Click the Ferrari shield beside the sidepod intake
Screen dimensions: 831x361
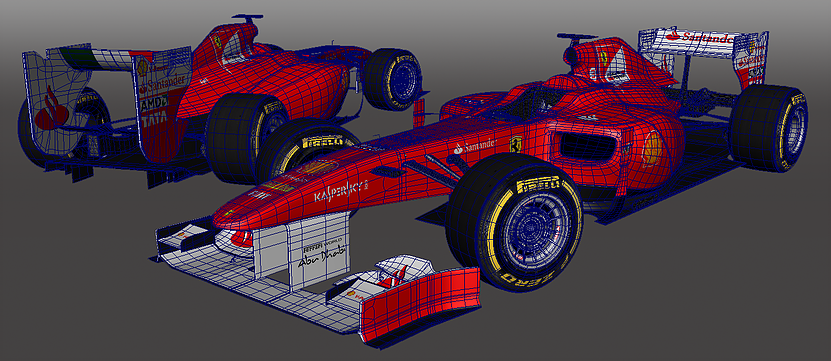pyautogui.click(x=515, y=145)
